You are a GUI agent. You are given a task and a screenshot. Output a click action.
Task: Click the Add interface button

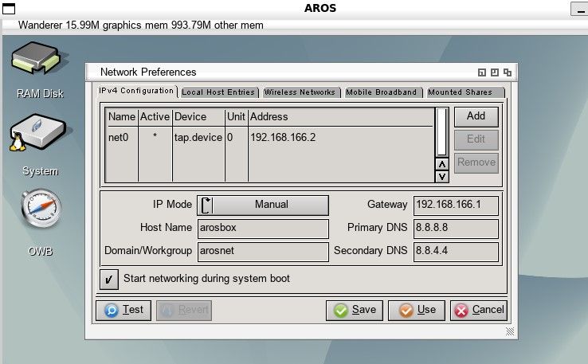[x=476, y=116]
